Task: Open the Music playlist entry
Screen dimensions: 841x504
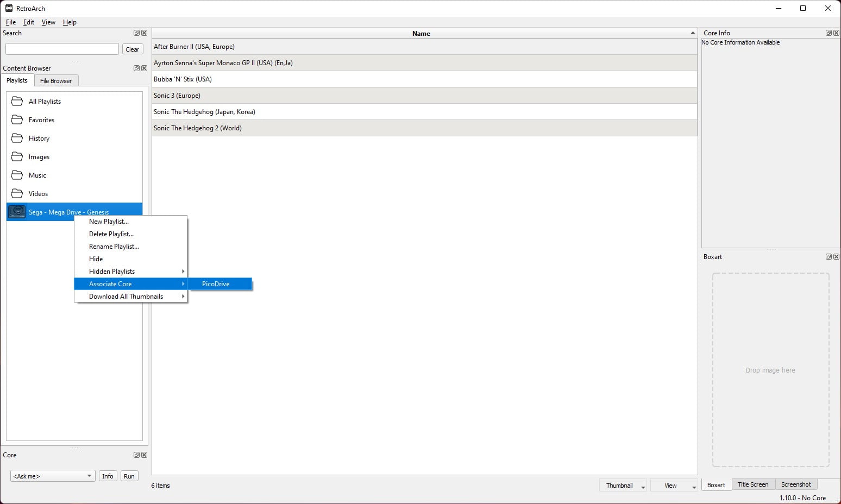Action: [x=74, y=175]
